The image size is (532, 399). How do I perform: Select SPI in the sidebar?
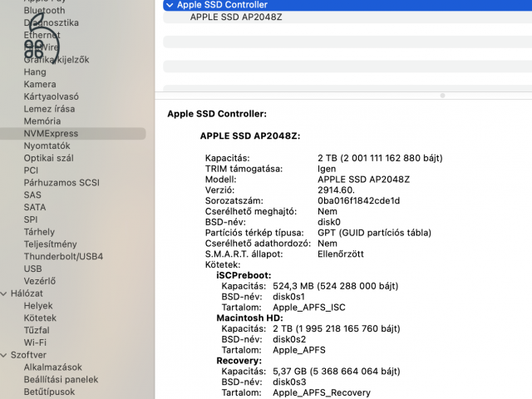pos(31,219)
